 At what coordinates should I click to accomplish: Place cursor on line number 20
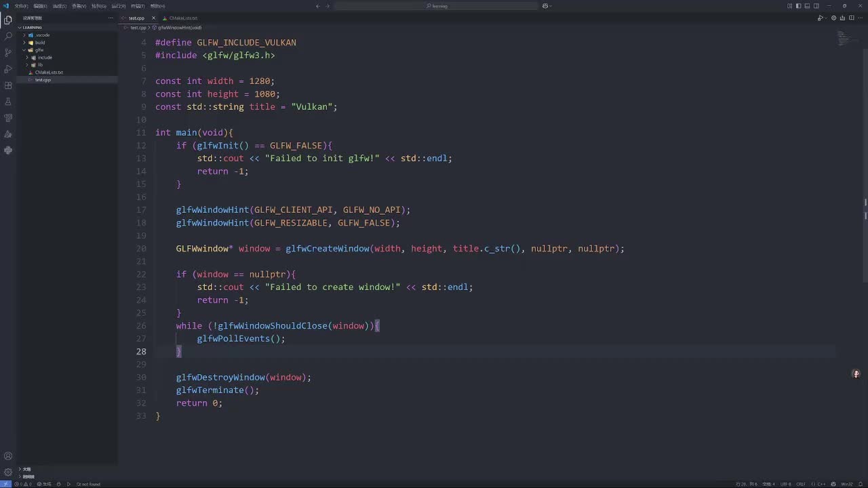coord(141,249)
